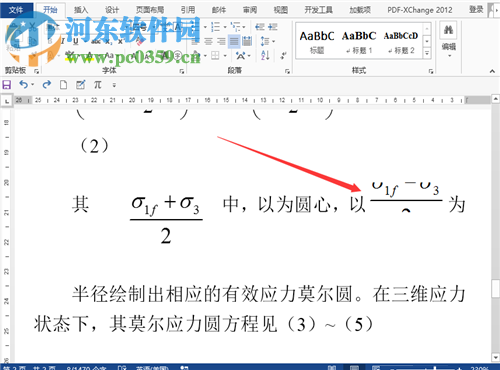Screen dimensions: 500x370
Task: Apply the 标题 1 style
Action: [359, 41]
